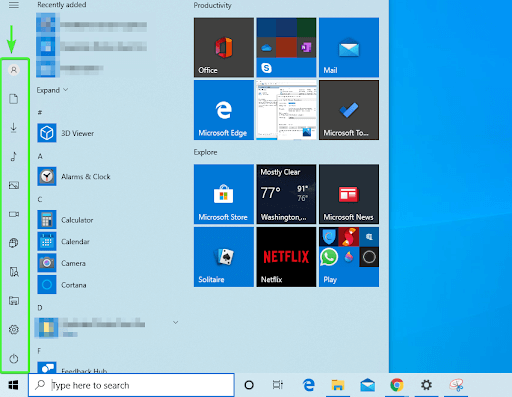Viewport: 512px width, 397px height.
Task: Open the Videos sidebar icon
Action: [14, 214]
